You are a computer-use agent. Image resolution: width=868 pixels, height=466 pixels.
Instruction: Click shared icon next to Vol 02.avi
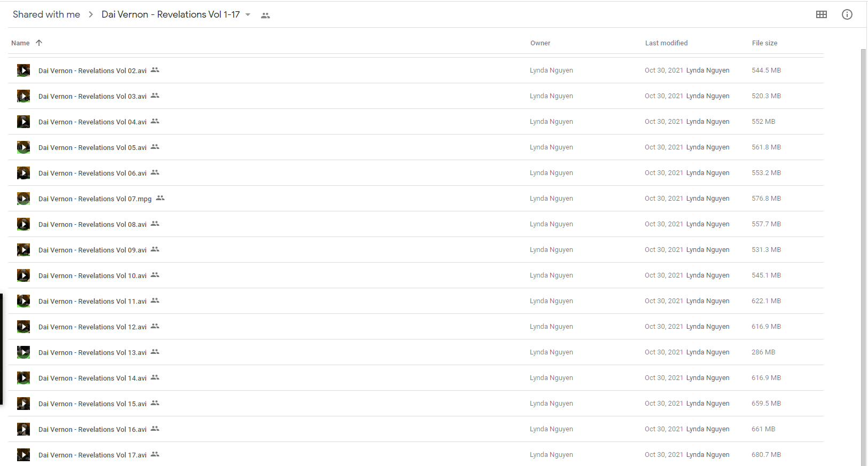pyautogui.click(x=155, y=70)
